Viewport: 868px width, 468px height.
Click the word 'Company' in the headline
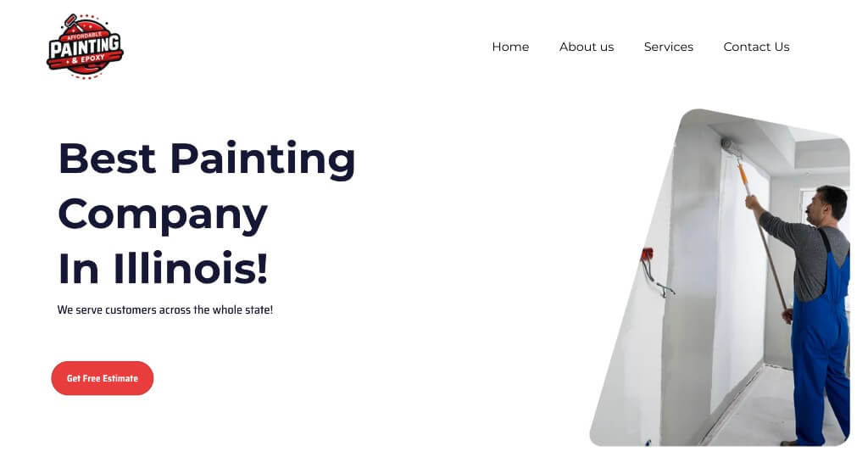[x=163, y=214]
